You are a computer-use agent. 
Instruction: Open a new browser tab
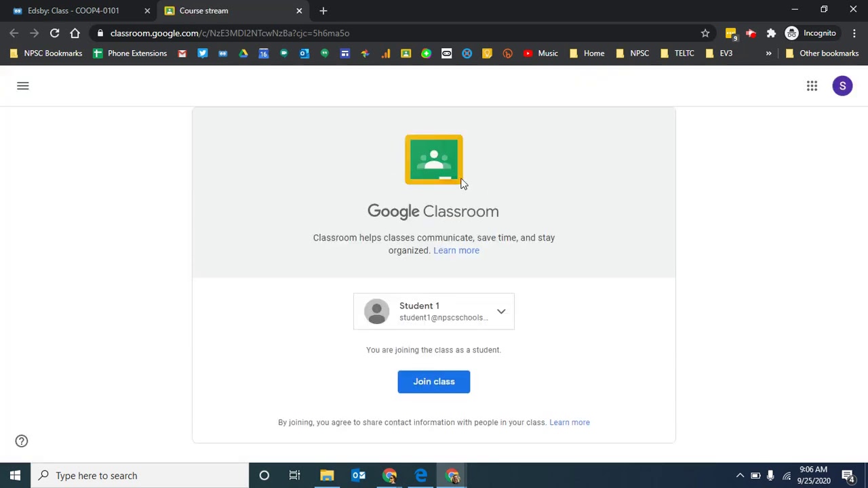coord(323,11)
